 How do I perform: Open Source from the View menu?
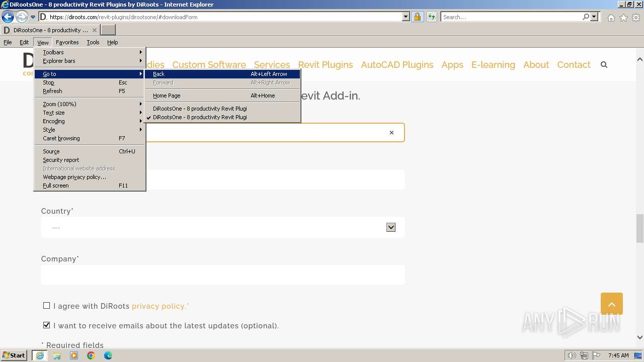click(90, 151)
